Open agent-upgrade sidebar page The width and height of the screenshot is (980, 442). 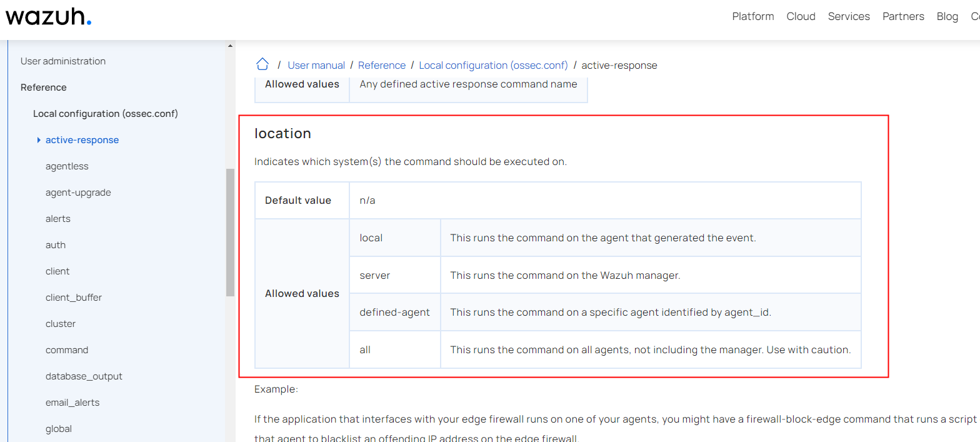point(78,193)
